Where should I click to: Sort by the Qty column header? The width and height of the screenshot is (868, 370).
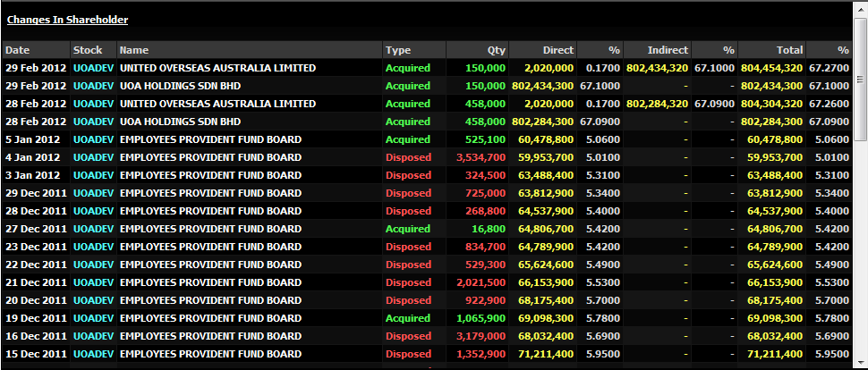[478, 50]
